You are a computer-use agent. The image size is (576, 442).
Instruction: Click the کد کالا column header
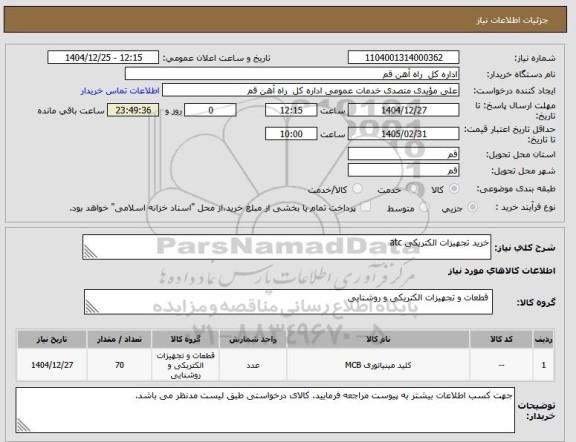tap(501, 339)
